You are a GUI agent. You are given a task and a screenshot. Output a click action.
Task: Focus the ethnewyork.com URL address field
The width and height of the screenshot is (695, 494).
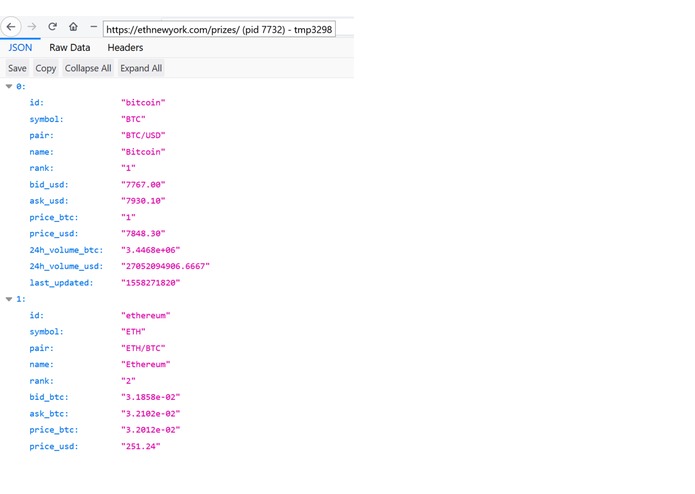pos(219,29)
